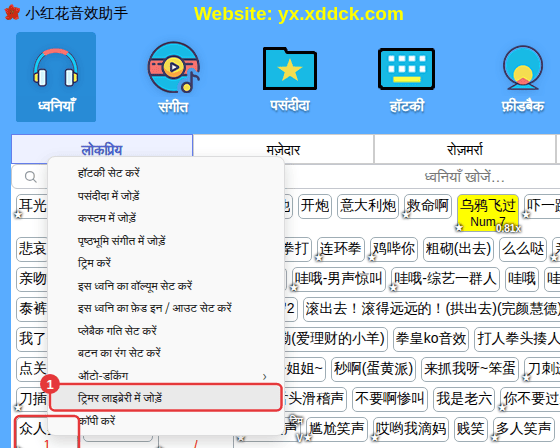The width and height of the screenshot is (560, 448).
Task: Switch to the मज़ेदार tab
Action: (x=283, y=150)
